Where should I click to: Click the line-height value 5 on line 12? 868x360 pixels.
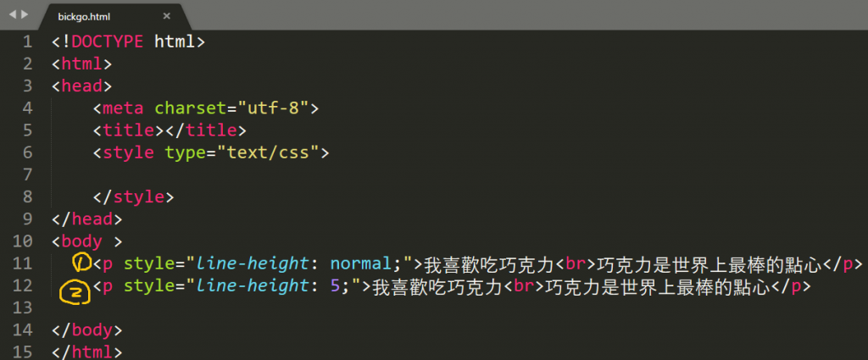[336, 286]
